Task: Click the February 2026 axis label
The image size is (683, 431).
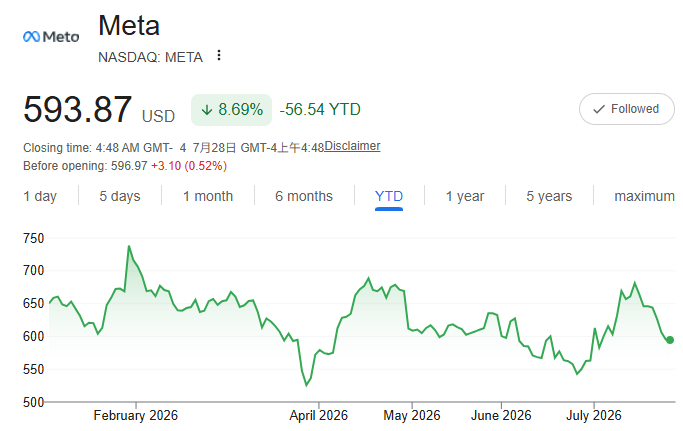Action: coord(135,415)
